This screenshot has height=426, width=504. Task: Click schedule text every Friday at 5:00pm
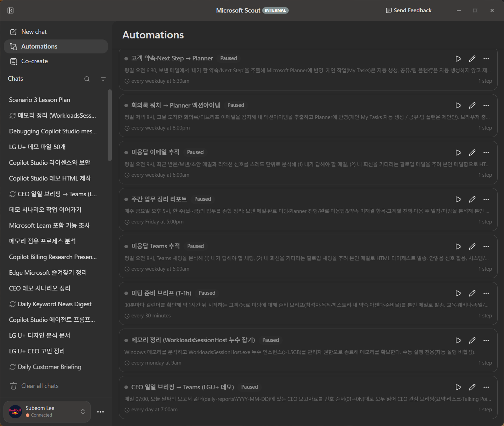point(157,222)
